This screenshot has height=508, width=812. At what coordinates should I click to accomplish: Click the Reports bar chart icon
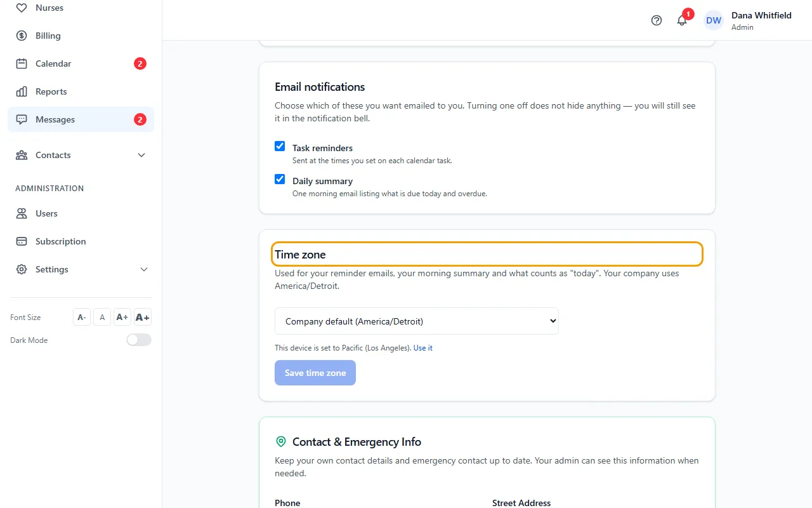point(22,91)
